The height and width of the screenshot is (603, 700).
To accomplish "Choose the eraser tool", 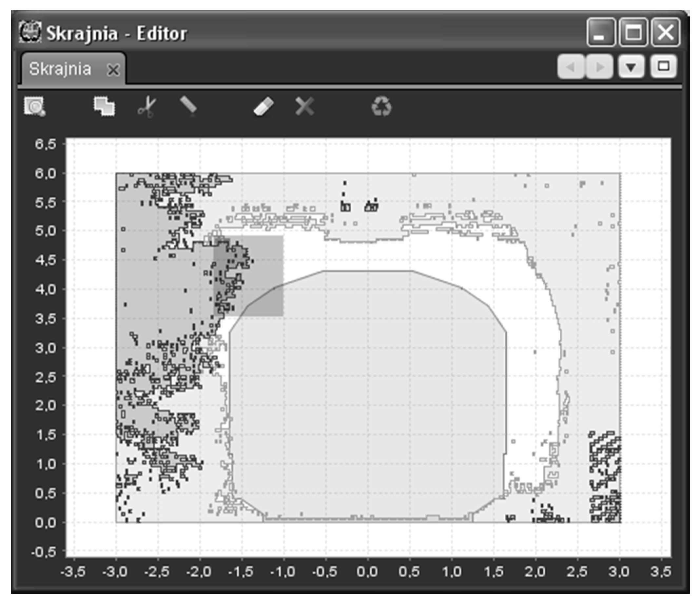I will 263,107.
